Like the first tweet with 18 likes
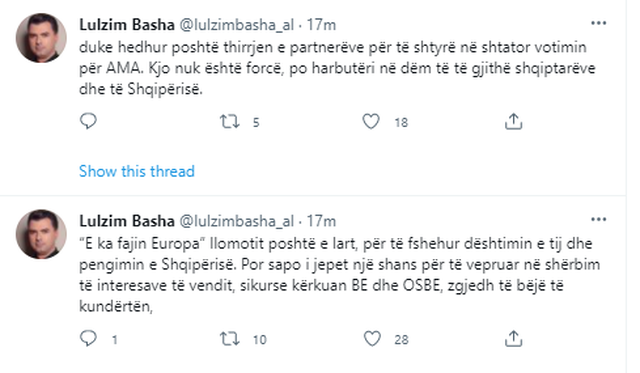Image resolution: width=640 pixels, height=373 pixels. (371, 122)
